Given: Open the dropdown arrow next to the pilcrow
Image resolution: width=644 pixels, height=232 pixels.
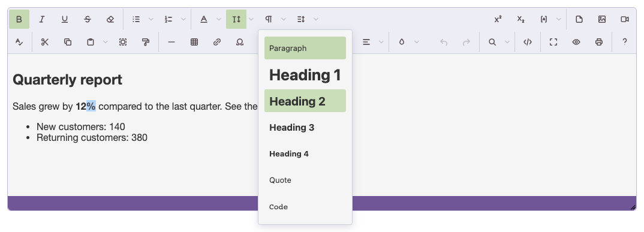Looking at the screenshot, I should point(284,19).
